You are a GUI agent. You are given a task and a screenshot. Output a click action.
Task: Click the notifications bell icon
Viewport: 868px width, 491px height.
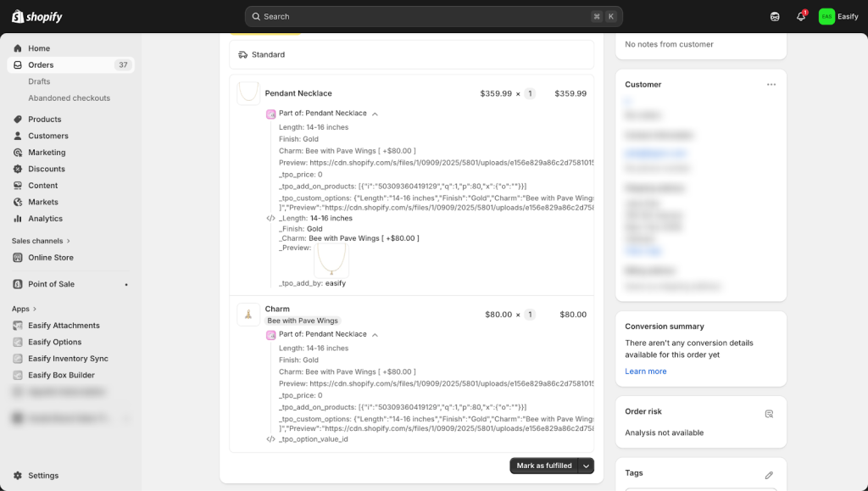click(x=800, y=16)
